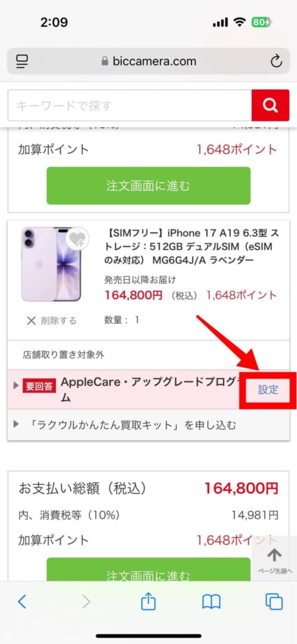Go back with Safari back arrow
Image resolution: width=297 pixels, height=644 pixels.
(x=22, y=602)
